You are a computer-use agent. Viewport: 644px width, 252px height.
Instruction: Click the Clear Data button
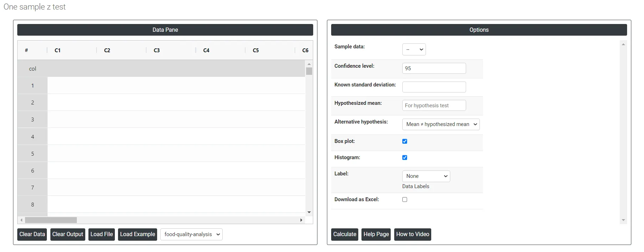click(x=32, y=234)
